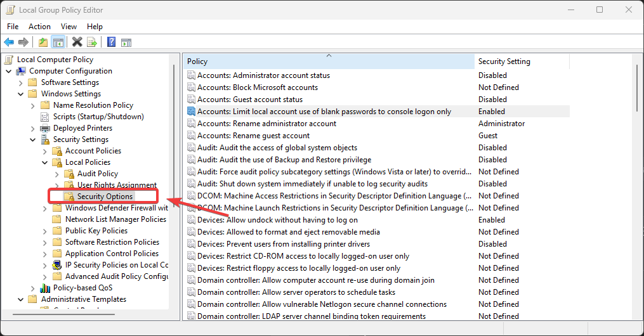Open the Action menu
Screen dimensions: 644x336
39,27
